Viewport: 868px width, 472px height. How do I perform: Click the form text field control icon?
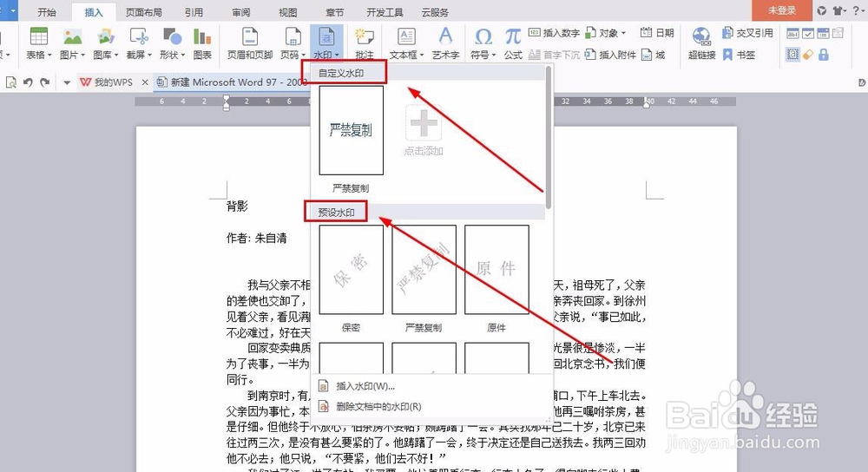[x=792, y=33]
